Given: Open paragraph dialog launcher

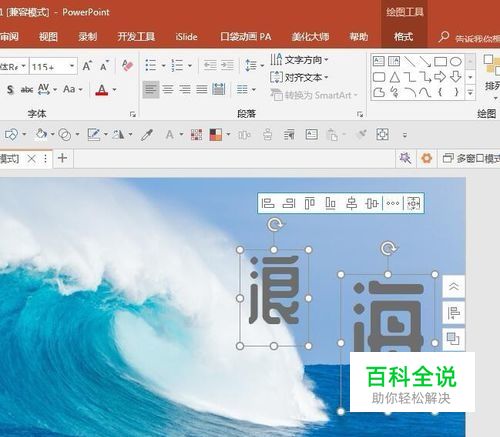Looking at the screenshot, I should 360,114.
